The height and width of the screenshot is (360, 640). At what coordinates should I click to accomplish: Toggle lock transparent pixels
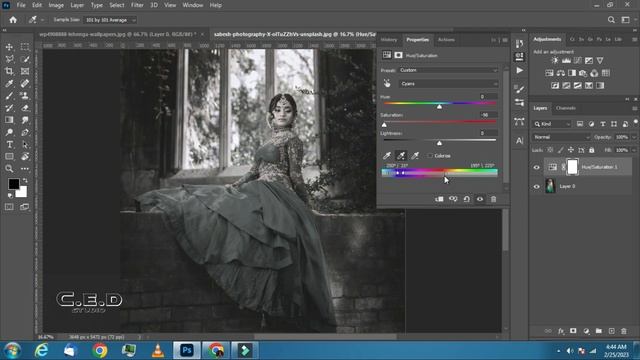(x=550, y=150)
